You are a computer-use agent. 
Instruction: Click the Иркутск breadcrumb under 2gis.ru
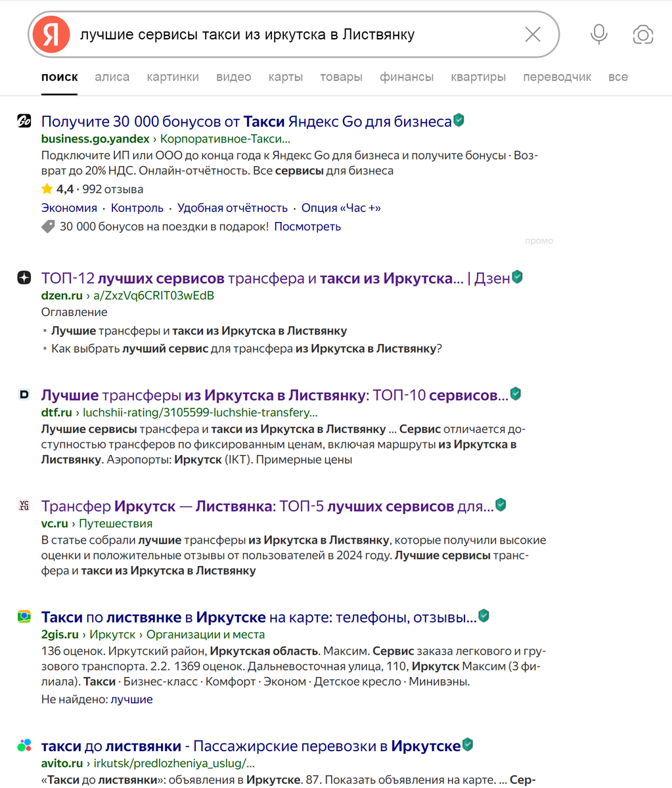[x=112, y=634]
